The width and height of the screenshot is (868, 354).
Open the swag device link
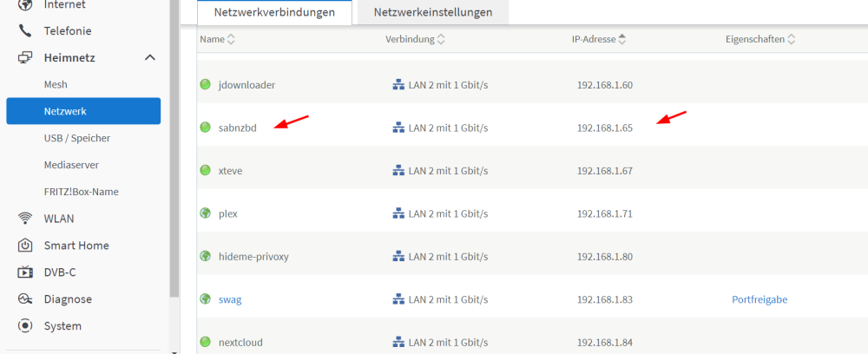point(230,300)
